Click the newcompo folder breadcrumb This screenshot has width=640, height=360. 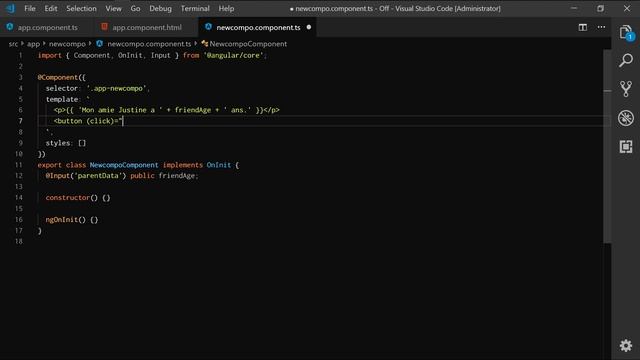click(x=67, y=44)
